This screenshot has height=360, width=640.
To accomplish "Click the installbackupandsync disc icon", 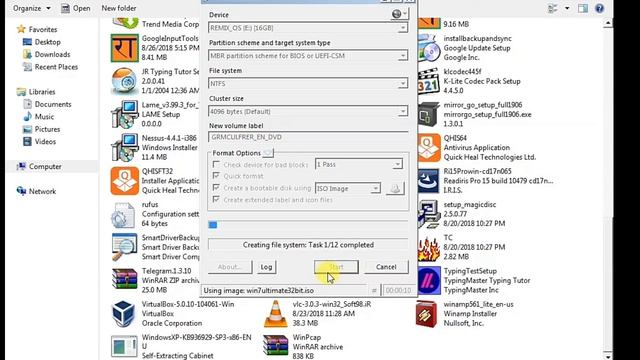I will point(428,48).
